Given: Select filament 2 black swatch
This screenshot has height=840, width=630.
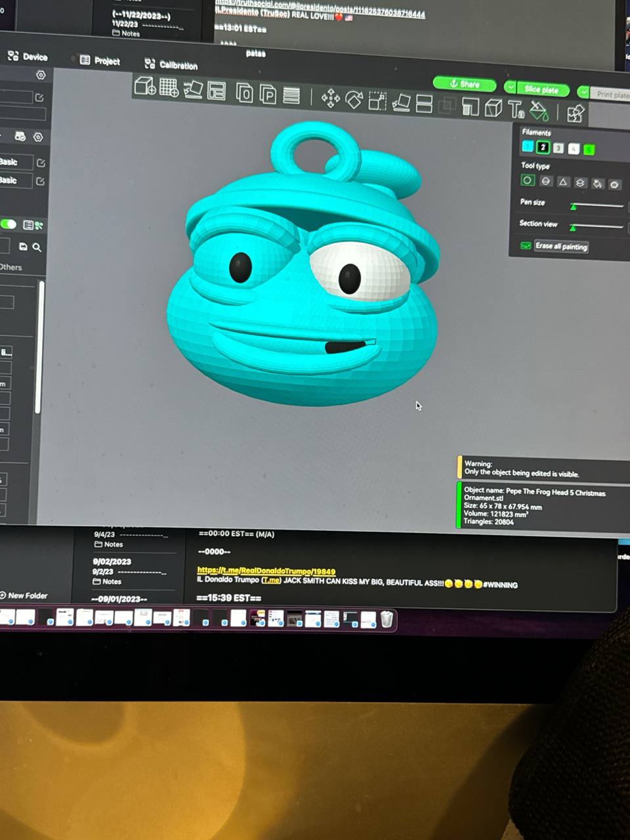Looking at the screenshot, I should click(x=543, y=148).
